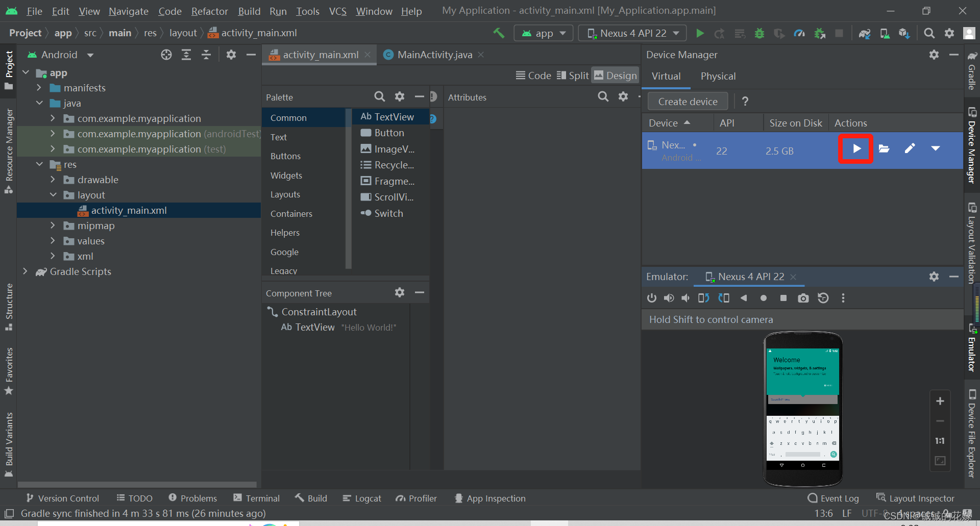Select Virtual devices tab
This screenshot has height=526, width=980.
(x=666, y=76)
